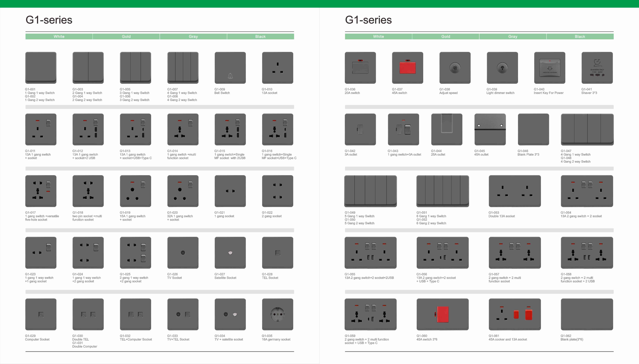This screenshot has height=364, width=639.
Task: Click the G1-033 TV+TEL Socket image
Action: pyautogui.click(x=183, y=314)
